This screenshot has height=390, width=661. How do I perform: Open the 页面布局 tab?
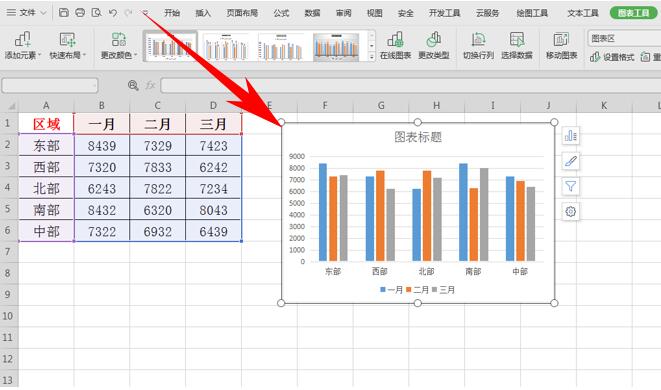[x=242, y=13]
